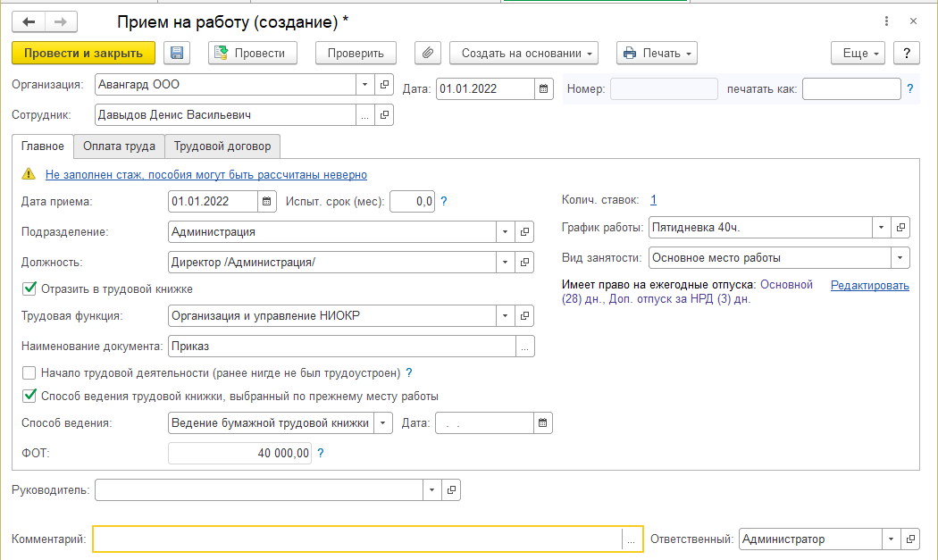The image size is (938, 560).
Task: Click the paperclip attachments icon
Action: (x=429, y=54)
